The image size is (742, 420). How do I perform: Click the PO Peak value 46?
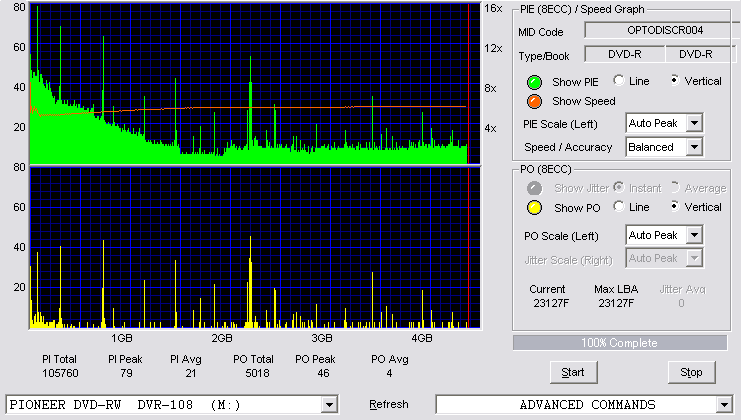(323, 373)
